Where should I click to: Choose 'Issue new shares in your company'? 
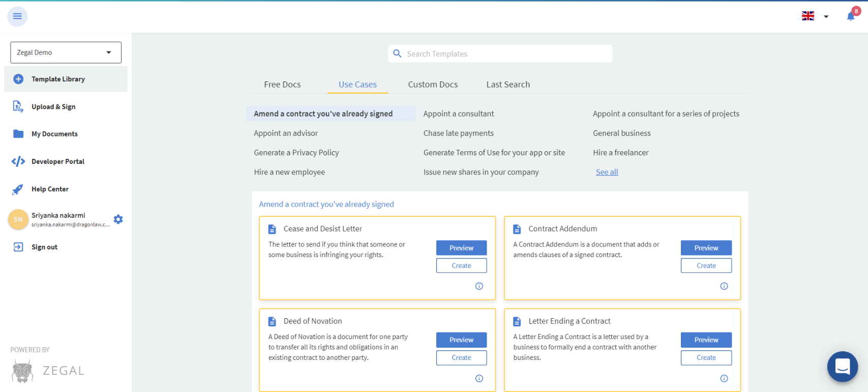[481, 172]
